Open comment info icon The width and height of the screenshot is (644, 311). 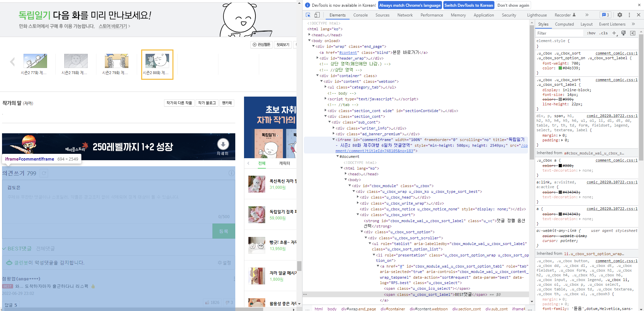[x=231, y=173]
